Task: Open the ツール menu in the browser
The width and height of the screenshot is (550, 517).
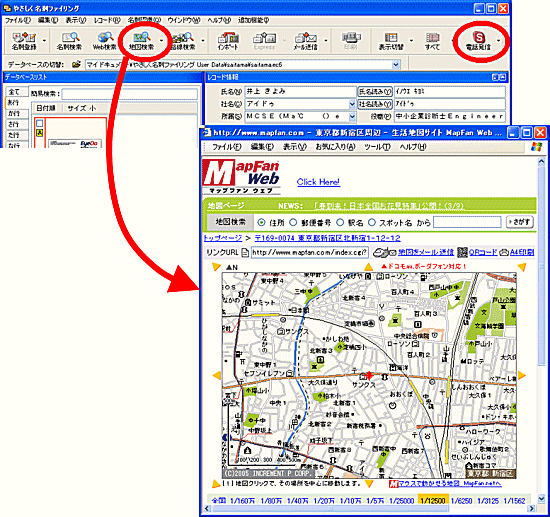Action: (x=377, y=147)
